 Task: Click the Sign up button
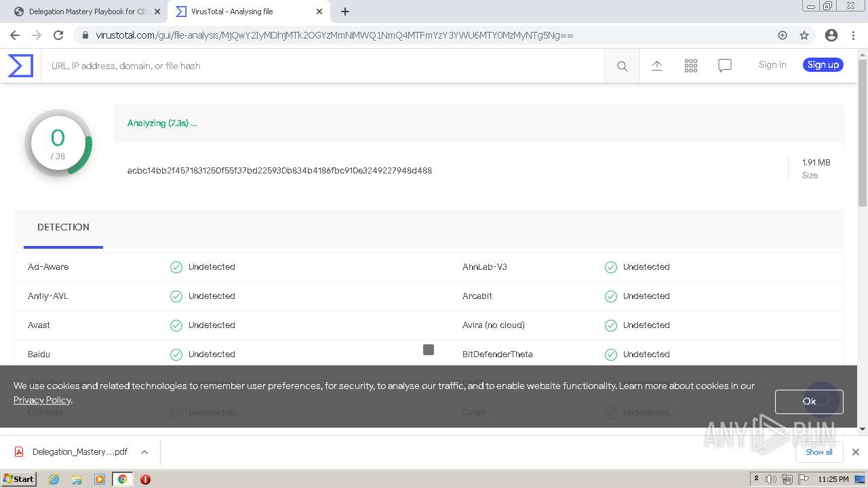[823, 64]
